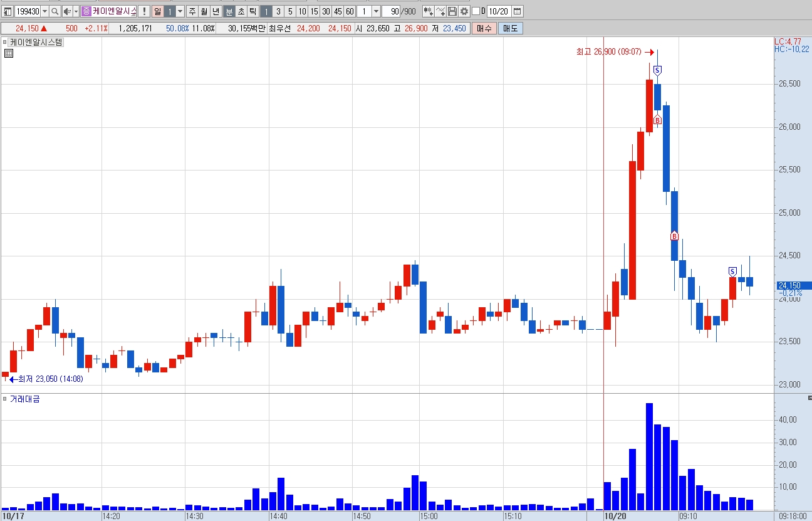This screenshot has height=521, width=812.
Task: Click the blue 매도 sell button
Action: [x=511, y=28]
